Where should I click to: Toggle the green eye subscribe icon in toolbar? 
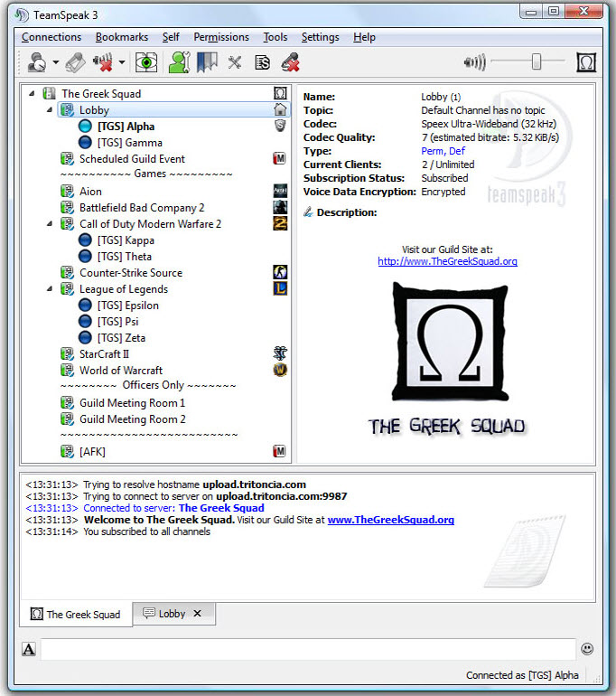[146, 62]
